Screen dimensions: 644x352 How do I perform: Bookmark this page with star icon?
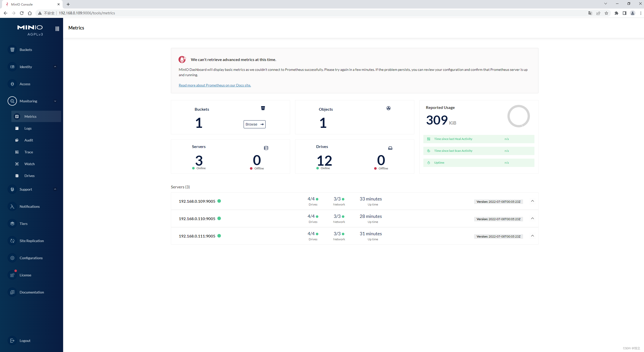606,13
